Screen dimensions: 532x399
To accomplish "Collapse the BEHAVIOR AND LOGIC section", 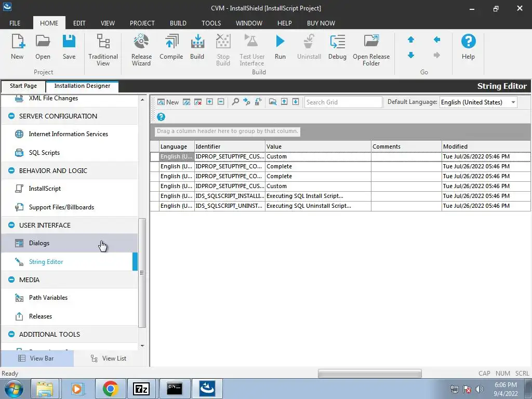I will tap(11, 170).
